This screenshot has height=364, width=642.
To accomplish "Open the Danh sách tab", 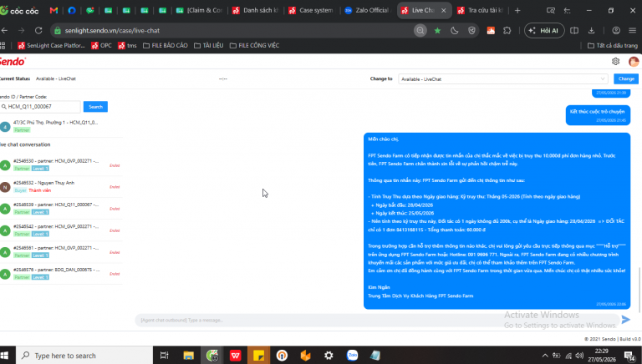I will pos(255,10).
